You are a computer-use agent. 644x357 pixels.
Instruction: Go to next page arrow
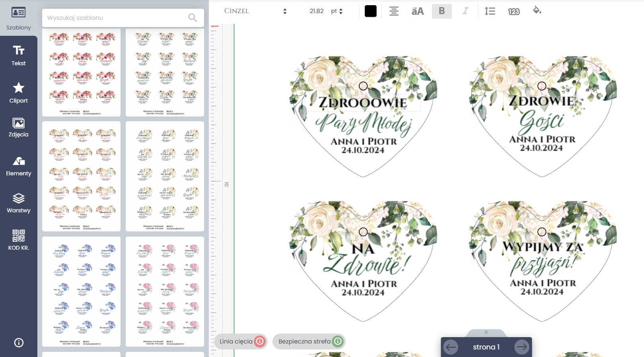pos(521,347)
